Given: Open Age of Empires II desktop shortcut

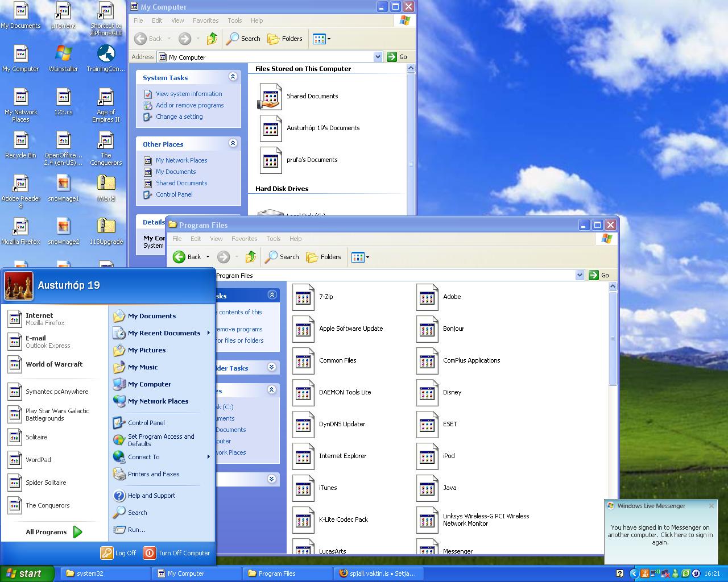Looking at the screenshot, I should tap(106, 98).
